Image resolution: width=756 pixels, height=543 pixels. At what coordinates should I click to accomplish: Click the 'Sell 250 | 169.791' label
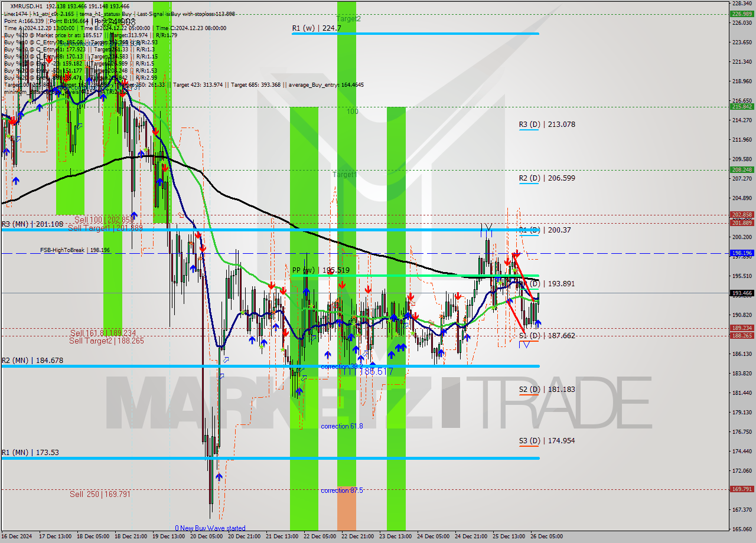(100, 494)
